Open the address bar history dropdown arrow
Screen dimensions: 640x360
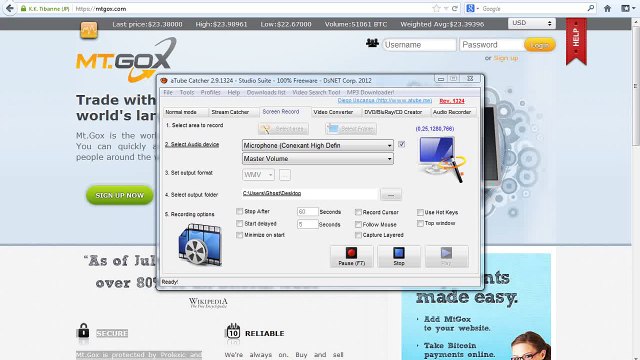[x=446, y=9]
